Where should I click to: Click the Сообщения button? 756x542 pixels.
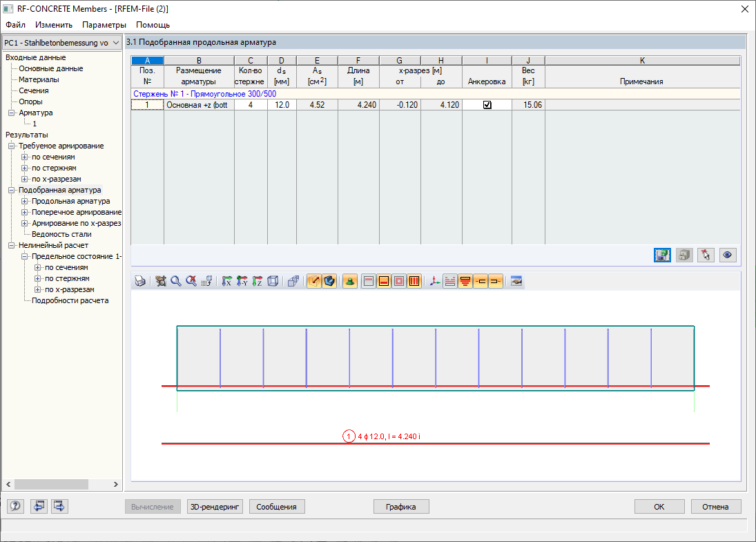pyautogui.click(x=277, y=506)
